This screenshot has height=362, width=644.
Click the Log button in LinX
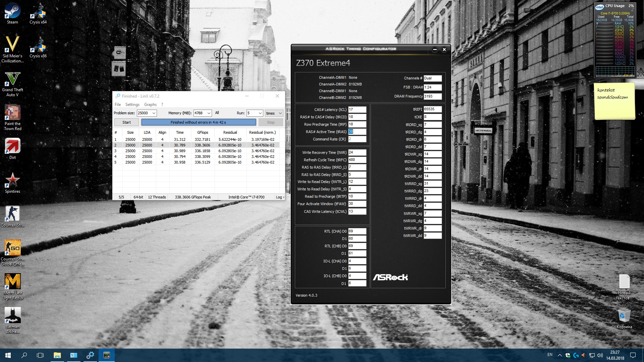(x=280, y=197)
